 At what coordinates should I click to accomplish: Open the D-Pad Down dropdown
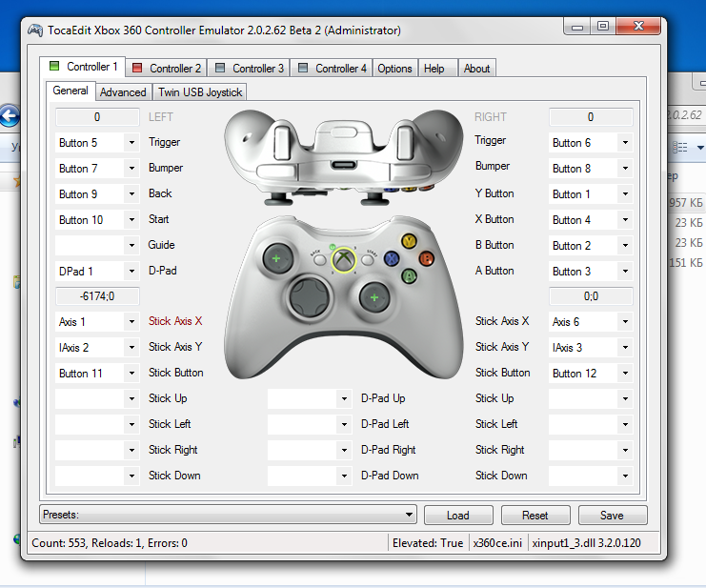pos(344,476)
